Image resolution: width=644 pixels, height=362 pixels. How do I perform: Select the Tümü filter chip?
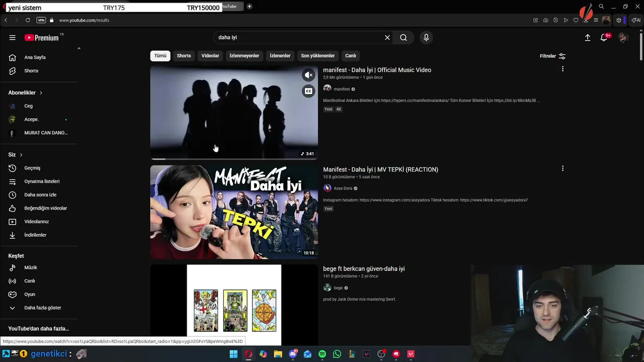160,56
